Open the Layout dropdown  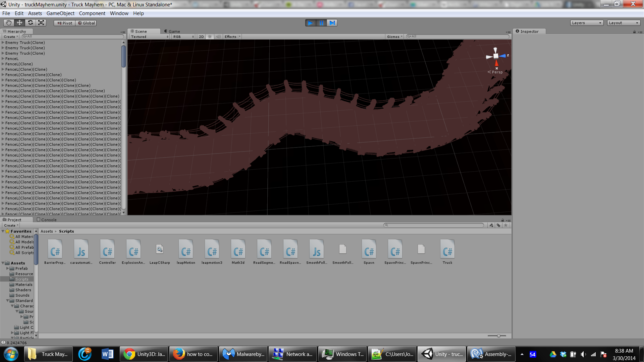tap(624, 23)
